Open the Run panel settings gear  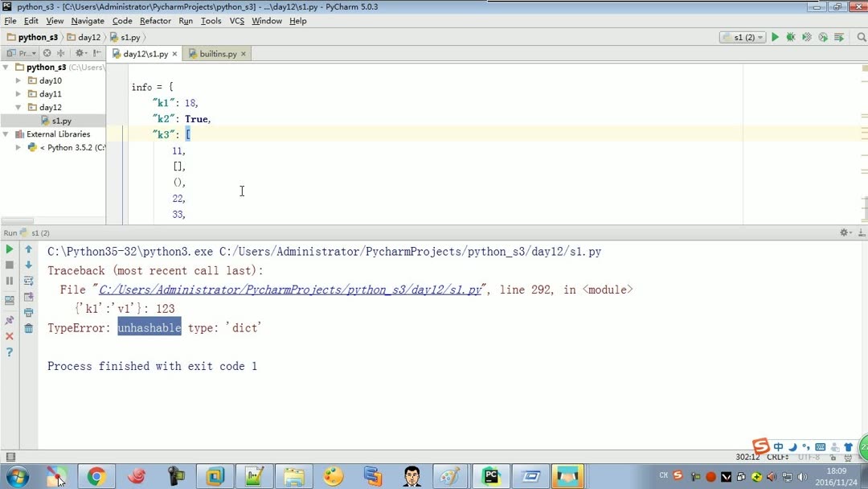coord(844,232)
